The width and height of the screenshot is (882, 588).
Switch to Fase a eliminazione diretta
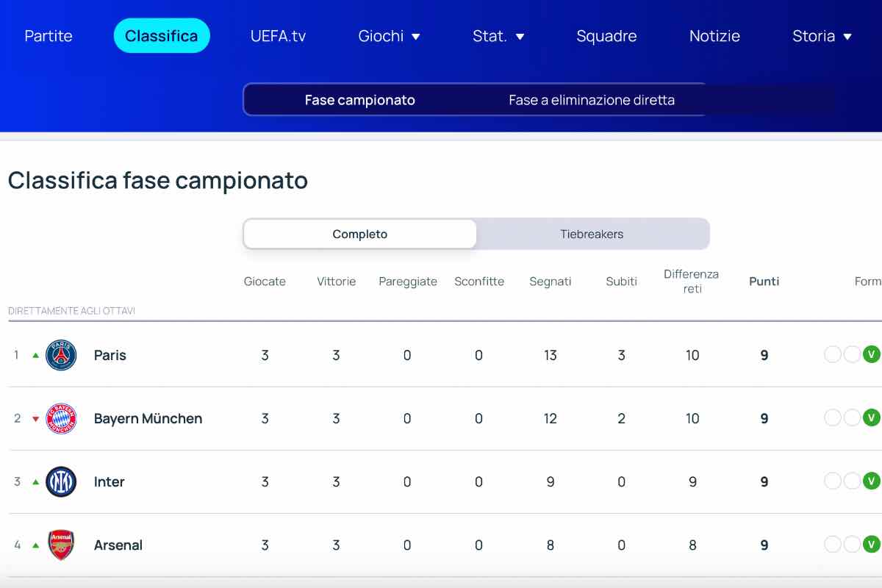point(592,100)
